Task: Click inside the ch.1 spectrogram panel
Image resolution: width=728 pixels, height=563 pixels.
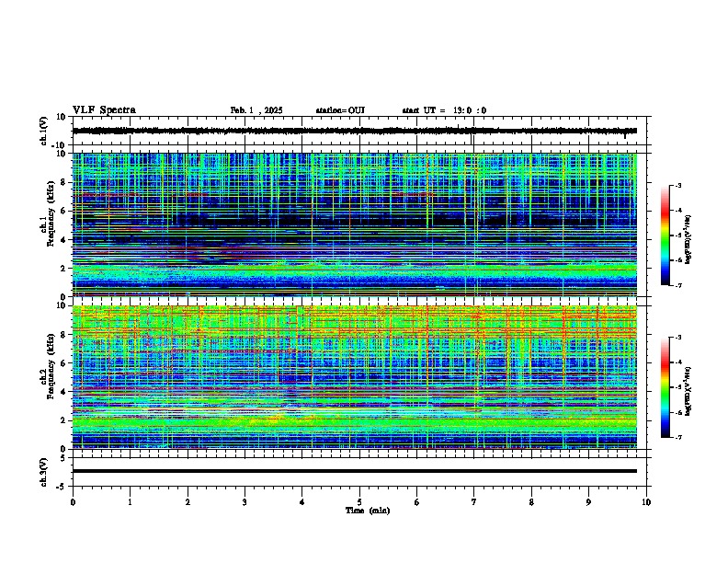Action: [x=355, y=224]
